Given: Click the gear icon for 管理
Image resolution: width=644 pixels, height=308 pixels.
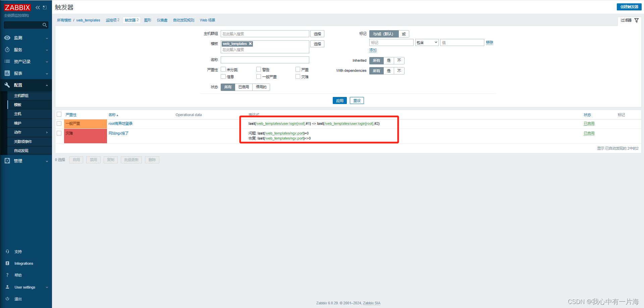Looking at the screenshot, I should pyautogui.click(x=7, y=161).
